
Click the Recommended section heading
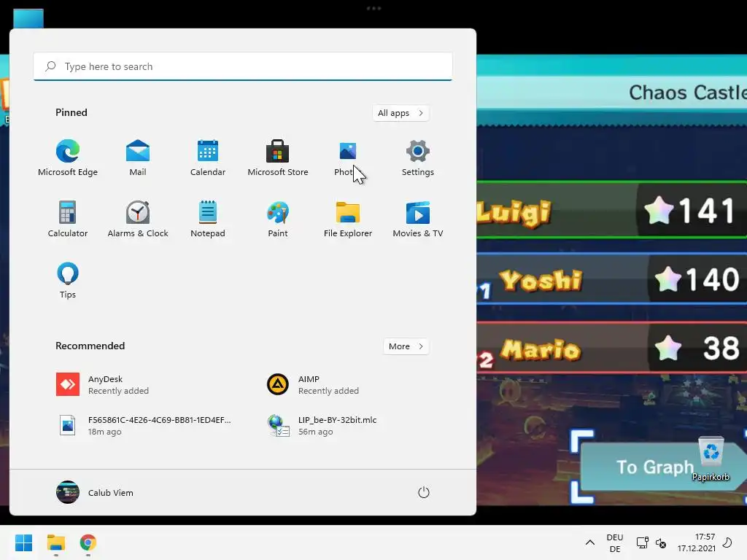pos(90,346)
